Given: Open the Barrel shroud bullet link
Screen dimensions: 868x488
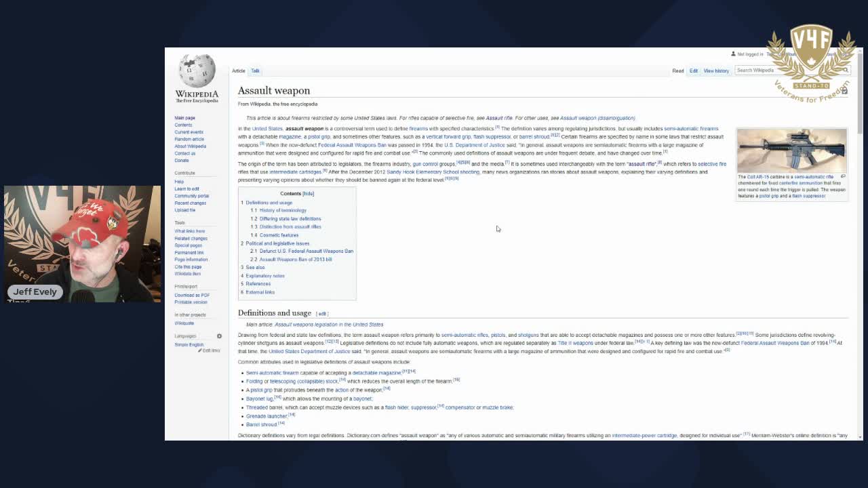Looking at the screenshot, I should point(262,425).
